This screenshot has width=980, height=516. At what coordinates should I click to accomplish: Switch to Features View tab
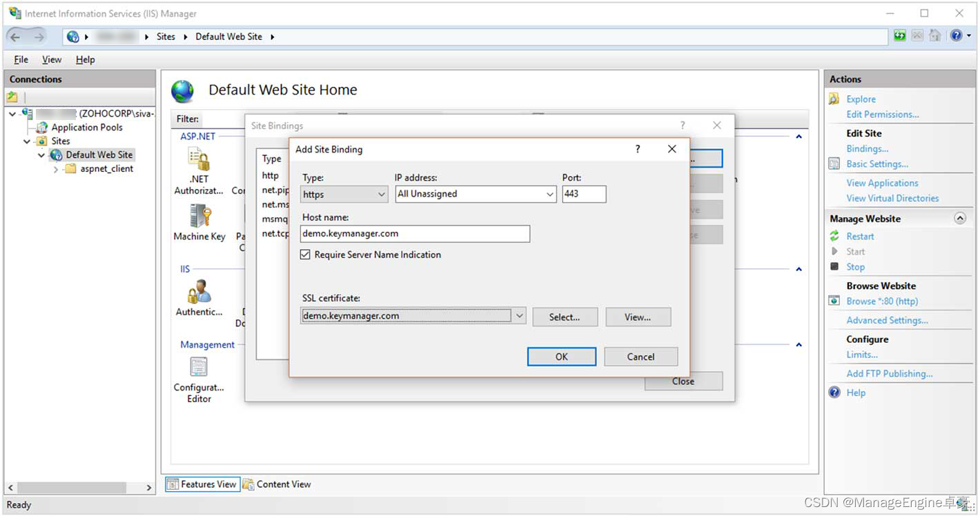click(202, 484)
